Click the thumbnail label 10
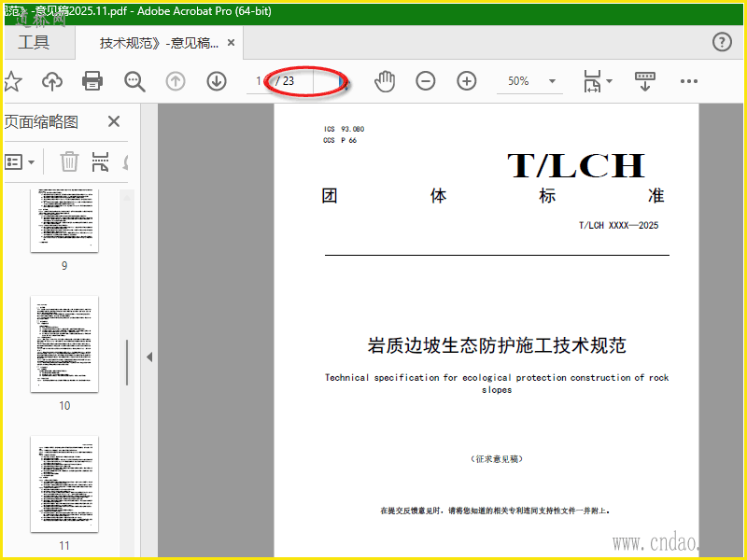Screen dimensions: 747x560 point(64,406)
